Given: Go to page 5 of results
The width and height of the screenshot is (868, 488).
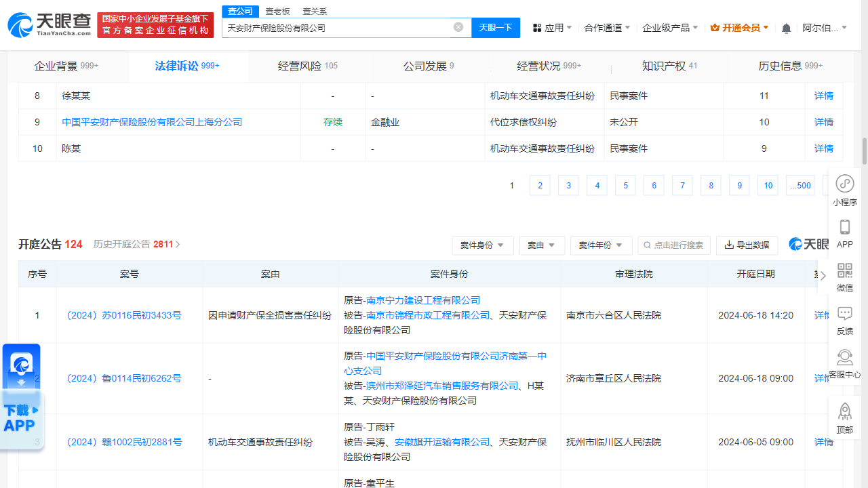Looking at the screenshot, I should point(625,186).
